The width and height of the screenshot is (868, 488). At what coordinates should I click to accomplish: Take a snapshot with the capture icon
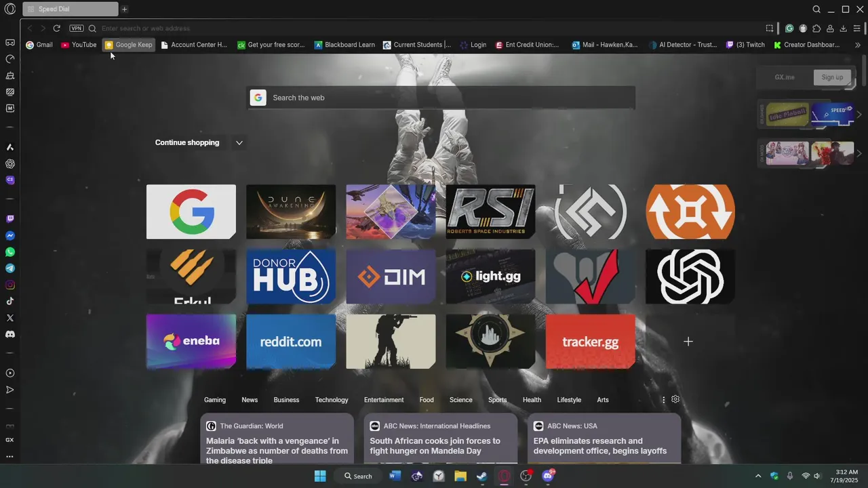pyautogui.click(x=770, y=28)
